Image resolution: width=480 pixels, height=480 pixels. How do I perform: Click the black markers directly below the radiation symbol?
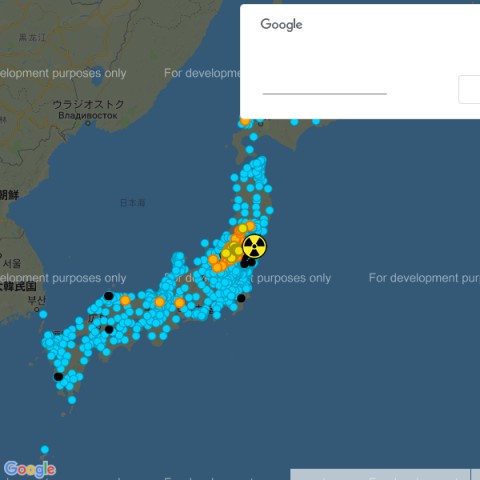[248, 263]
